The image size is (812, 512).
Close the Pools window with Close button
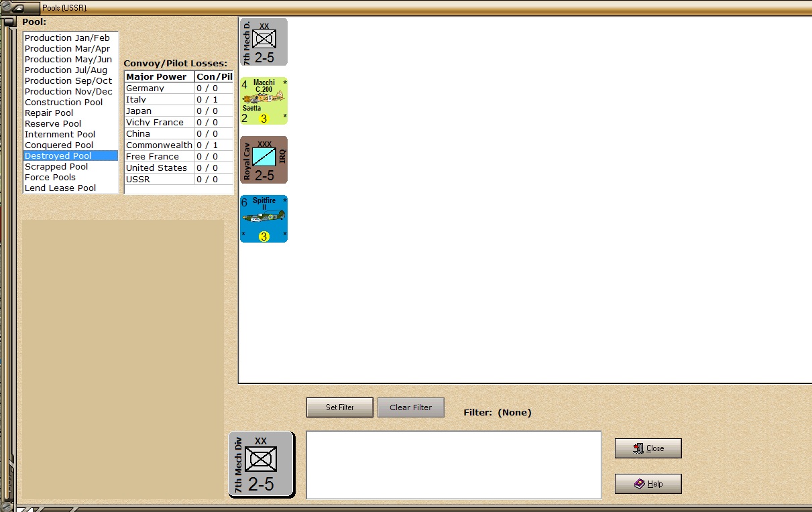tap(648, 448)
